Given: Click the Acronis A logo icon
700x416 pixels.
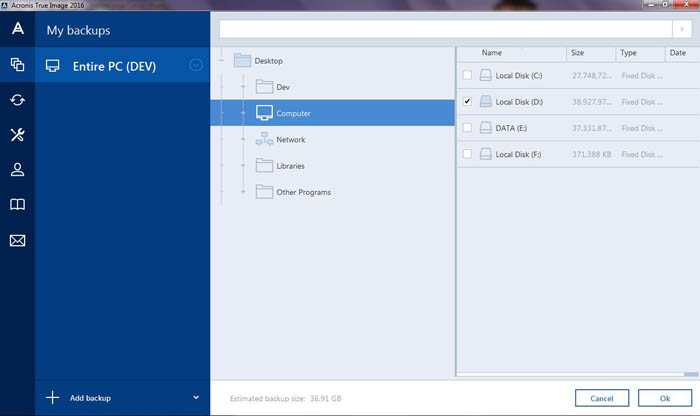Looking at the screenshot, I should tap(18, 29).
